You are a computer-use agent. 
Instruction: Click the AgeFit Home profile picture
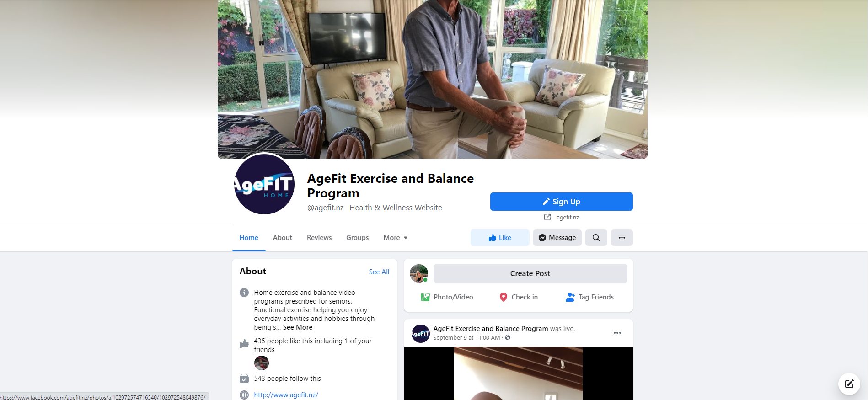[x=264, y=184]
